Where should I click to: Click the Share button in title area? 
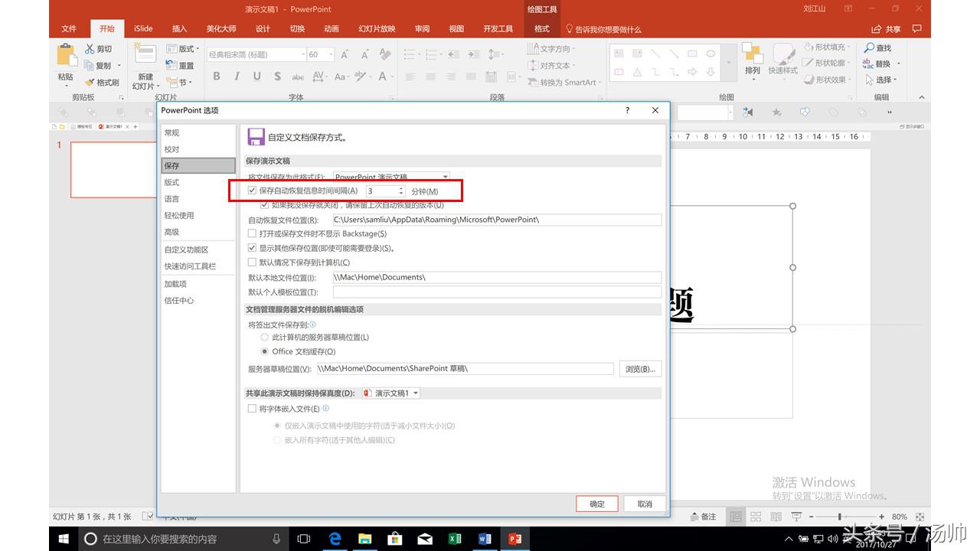tap(887, 29)
